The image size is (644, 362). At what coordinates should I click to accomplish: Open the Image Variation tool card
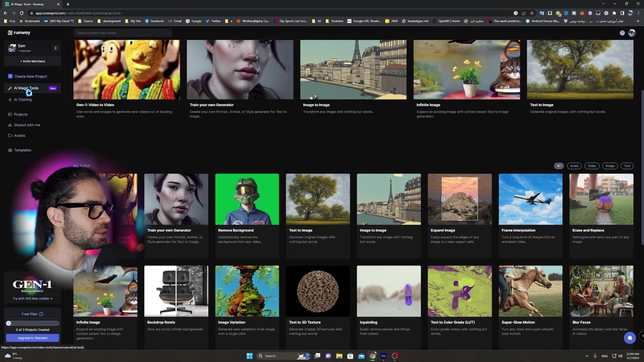coord(247,307)
